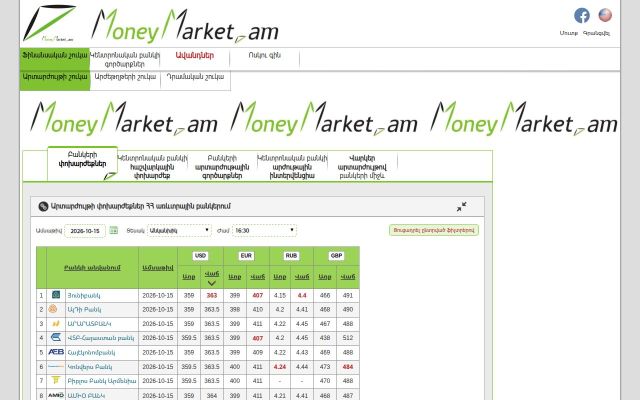Open the Յունիբանկ bank link
This screenshot has width=640, height=400.
(84, 296)
